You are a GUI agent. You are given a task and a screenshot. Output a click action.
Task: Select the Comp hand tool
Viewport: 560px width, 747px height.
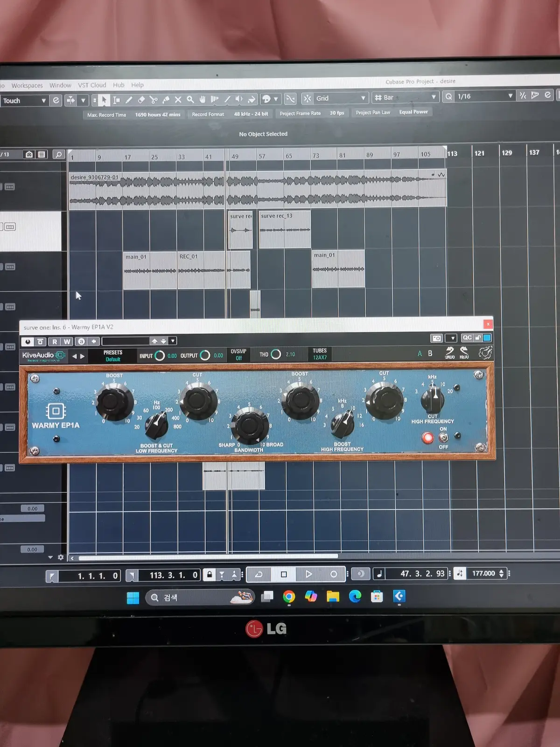202,99
